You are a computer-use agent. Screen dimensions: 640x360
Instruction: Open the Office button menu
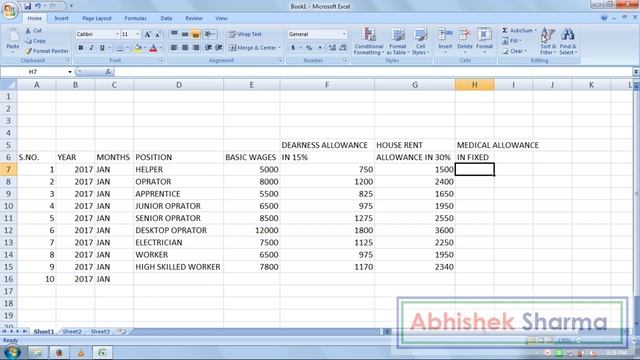[10, 10]
